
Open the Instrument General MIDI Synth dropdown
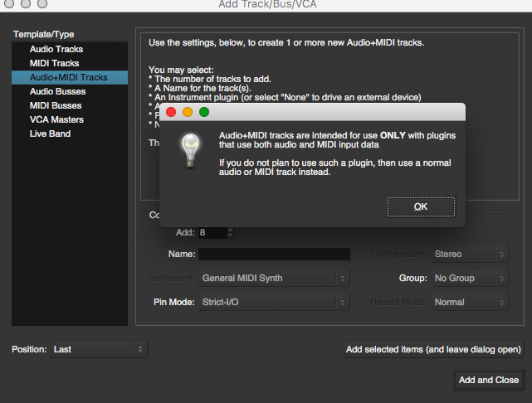pos(274,279)
